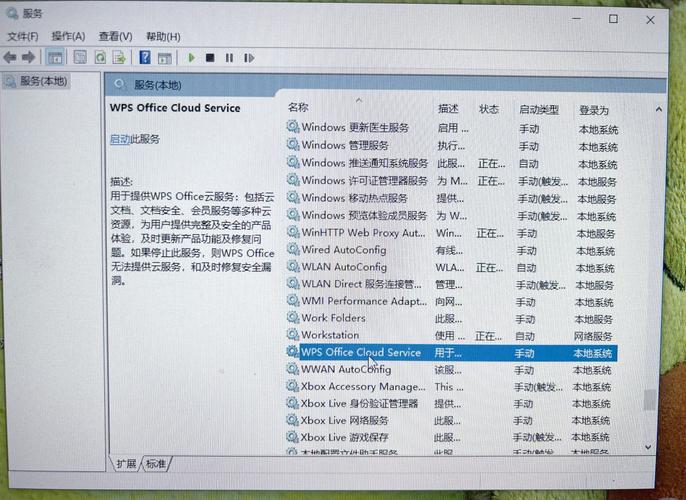The width and height of the screenshot is (686, 500).
Task: Open the 帮助(H) menu
Action: tap(163, 36)
